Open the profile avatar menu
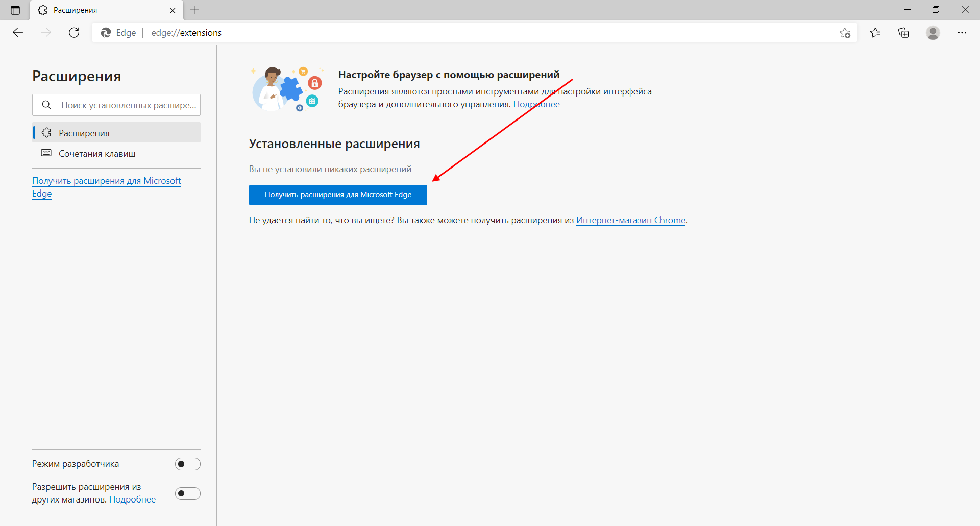980x526 pixels. pyautogui.click(x=933, y=33)
